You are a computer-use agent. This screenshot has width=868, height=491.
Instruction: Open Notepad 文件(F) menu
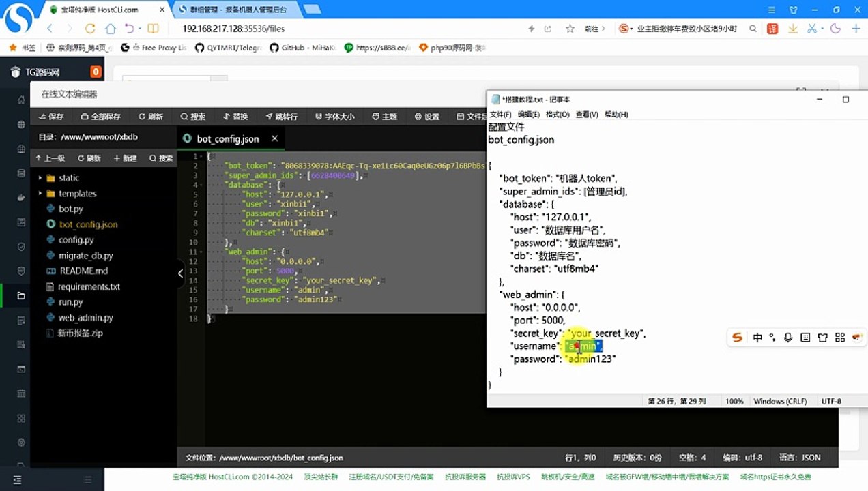coord(501,115)
